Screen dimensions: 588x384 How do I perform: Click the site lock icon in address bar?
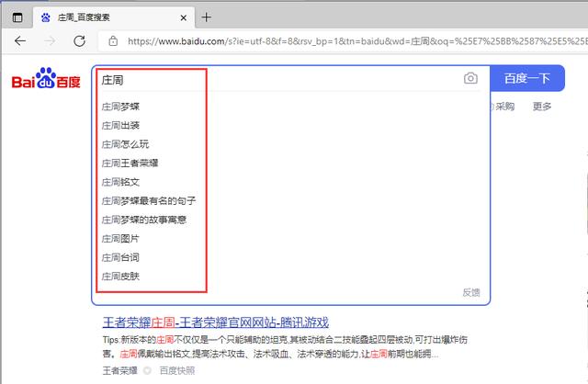tap(113, 41)
